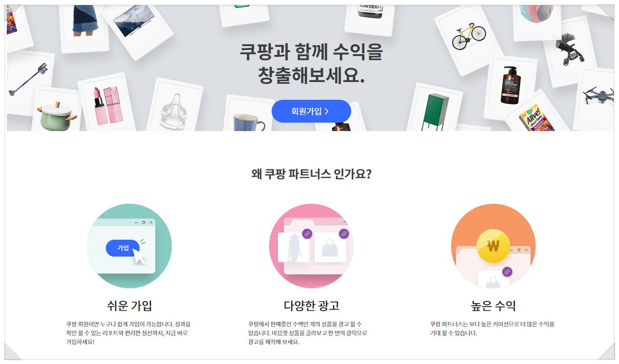Image resolution: width=619 pixels, height=364 pixels.
Task: Click the 다양한 광고 heading
Action: (x=311, y=305)
